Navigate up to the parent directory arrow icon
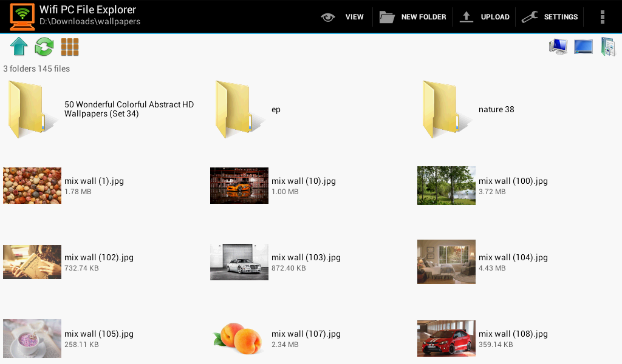The image size is (622, 364). click(18, 46)
